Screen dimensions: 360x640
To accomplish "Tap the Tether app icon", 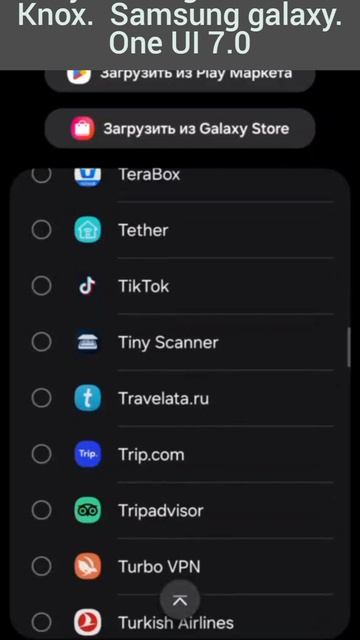I will click(87, 230).
